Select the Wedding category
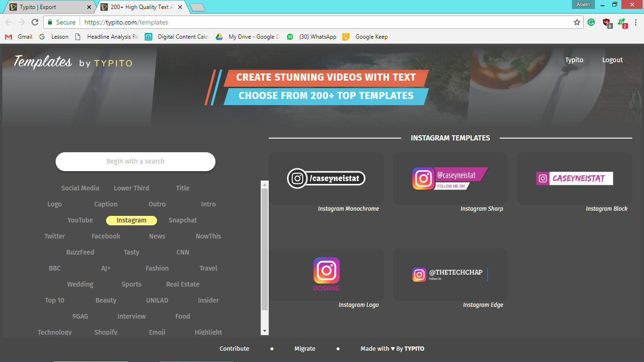This screenshot has height=362, width=644. (x=80, y=284)
